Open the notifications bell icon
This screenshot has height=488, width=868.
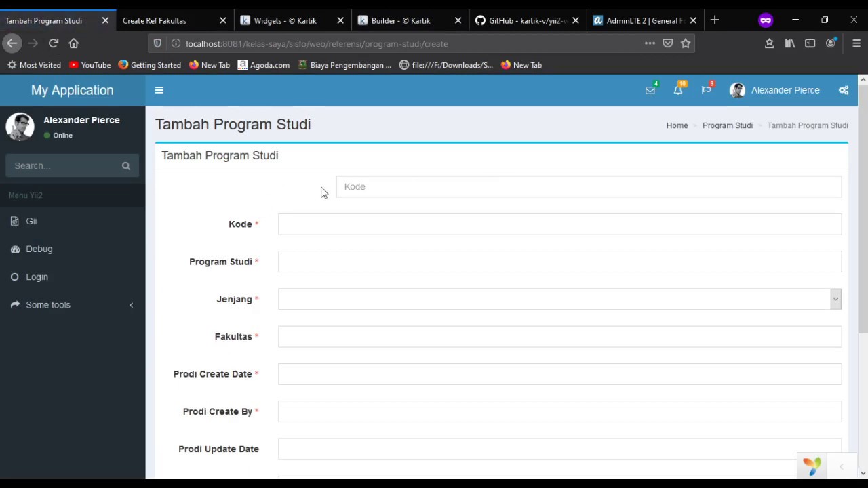click(677, 90)
